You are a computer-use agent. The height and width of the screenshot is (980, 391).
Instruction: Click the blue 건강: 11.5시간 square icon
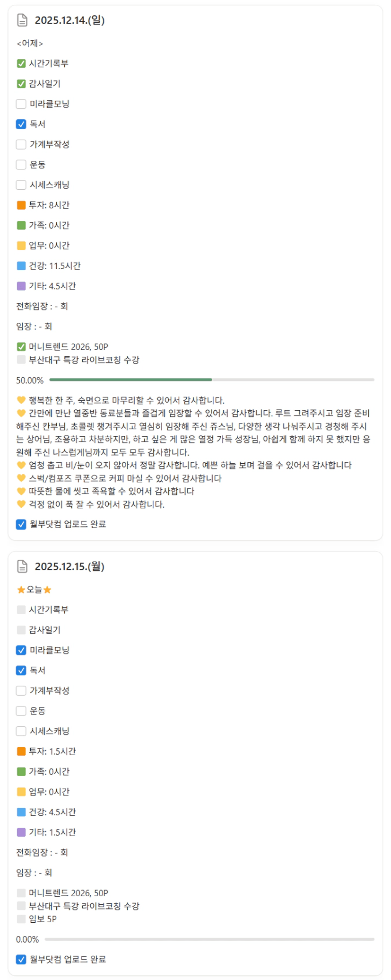point(21,266)
